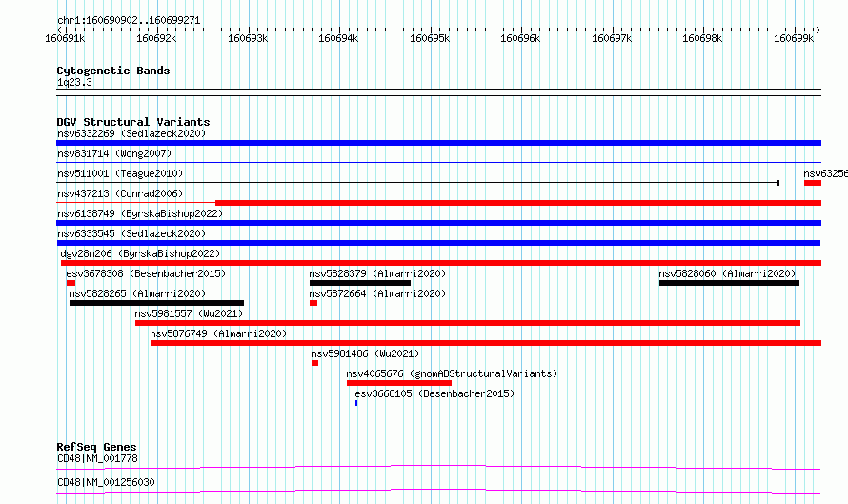Click the esv3668105 (Besenbacher2015) label
The height and width of the screenshot is (504, 848).
[434, 393]
